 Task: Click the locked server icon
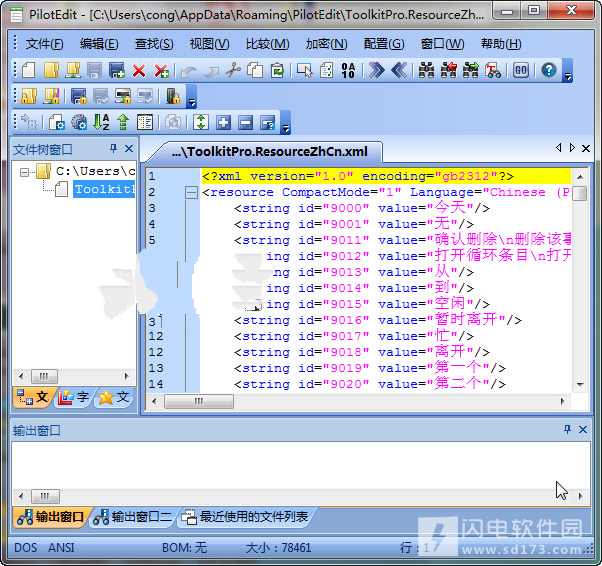[123, 96]
